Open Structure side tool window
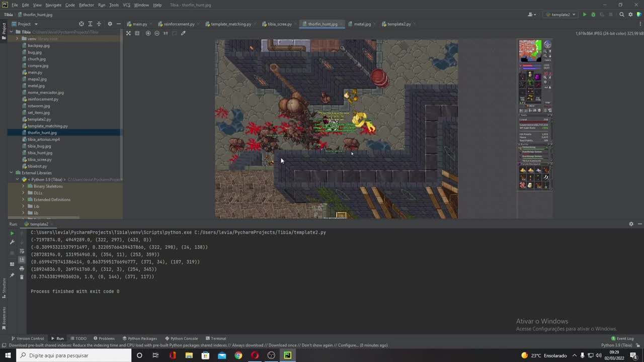 pos(4,289)
